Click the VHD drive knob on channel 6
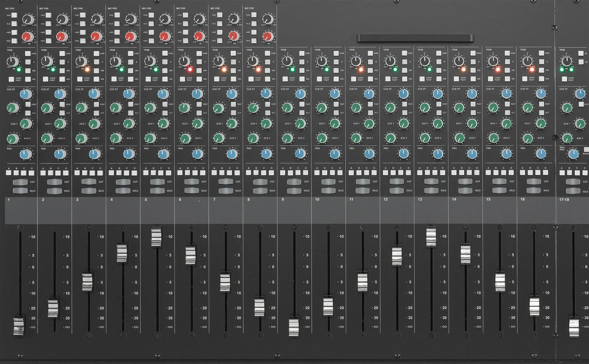This screenshot has height=364, width=589. tap(199, 19)
